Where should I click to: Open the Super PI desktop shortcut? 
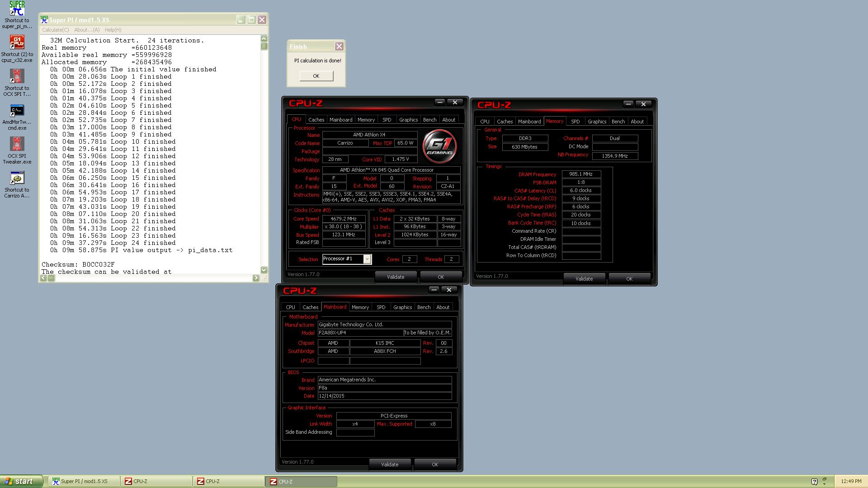tap(17, 14)
